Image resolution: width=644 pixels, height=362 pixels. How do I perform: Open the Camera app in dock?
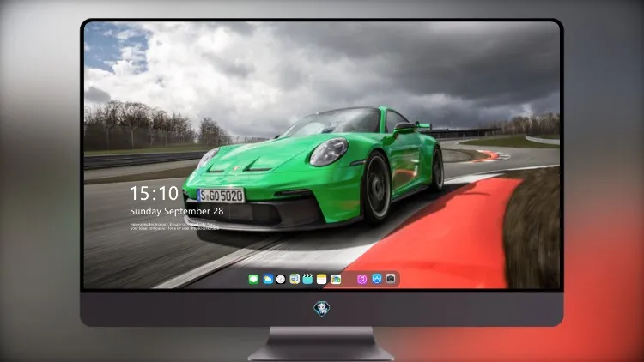click(x=391, y=279)
